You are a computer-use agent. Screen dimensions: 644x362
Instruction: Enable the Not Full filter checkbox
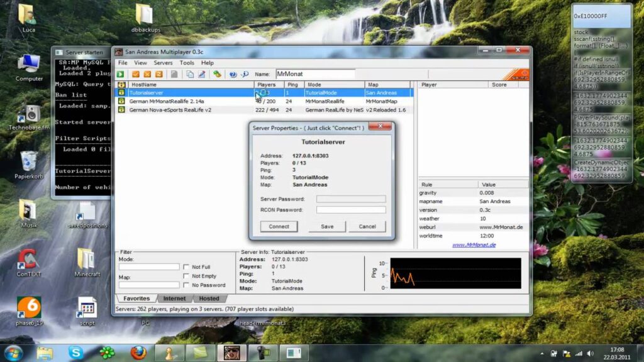pos(186,267)
